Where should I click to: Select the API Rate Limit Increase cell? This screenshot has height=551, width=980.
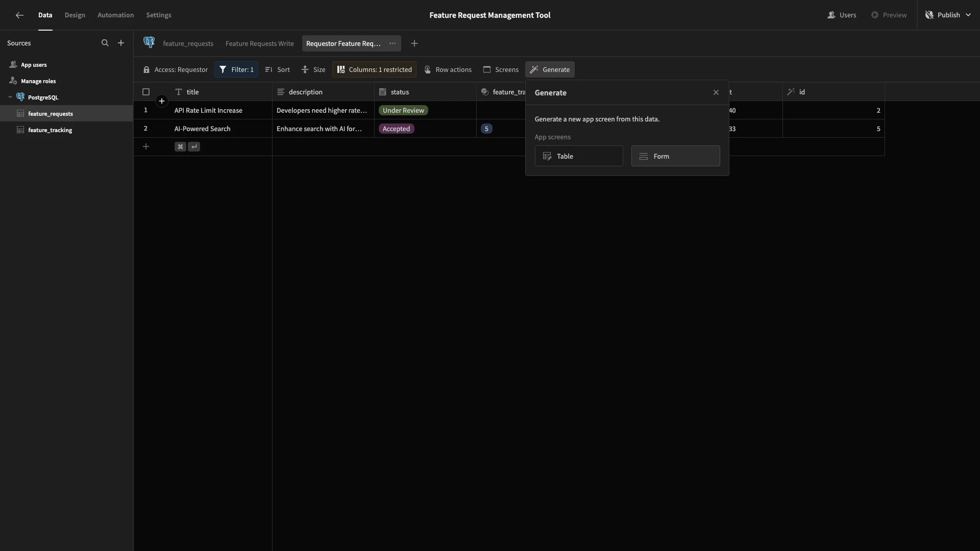pos(221,111)
